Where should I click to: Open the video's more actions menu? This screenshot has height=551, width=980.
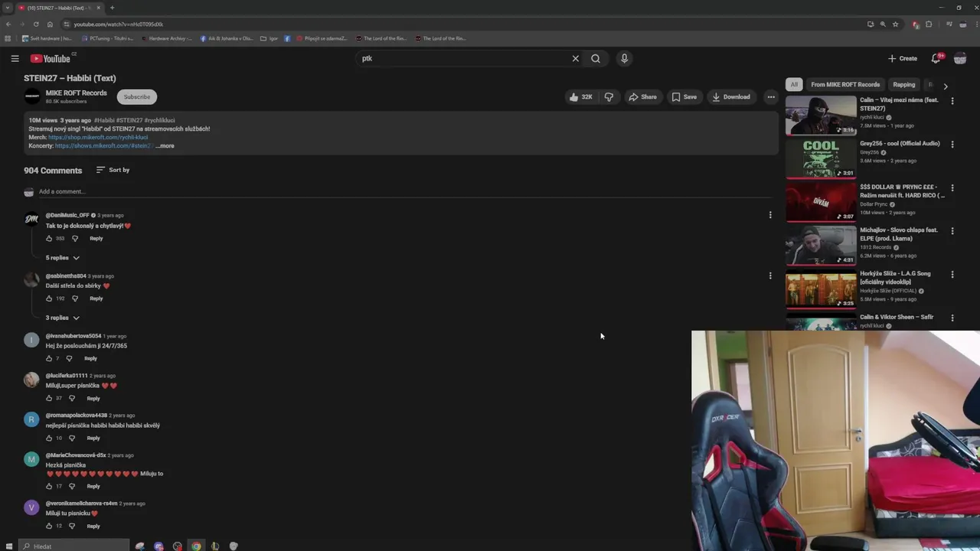pyautogui.click(x=771, y=97)
